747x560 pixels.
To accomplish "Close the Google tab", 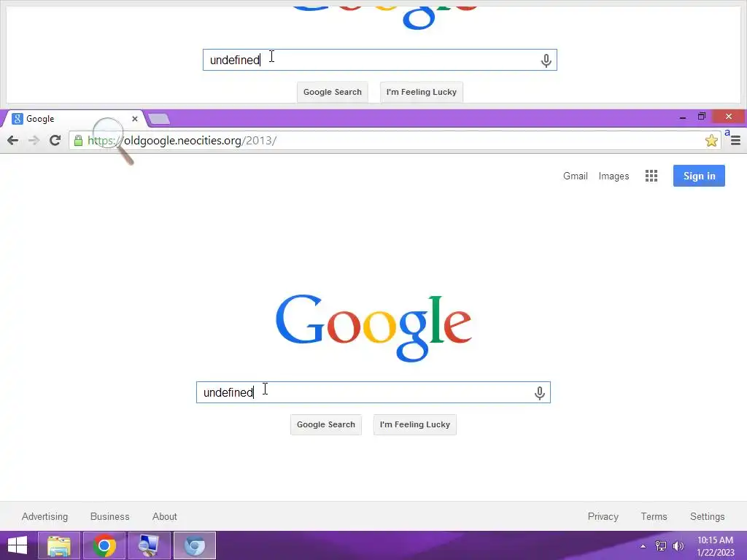I will point(135,119).
